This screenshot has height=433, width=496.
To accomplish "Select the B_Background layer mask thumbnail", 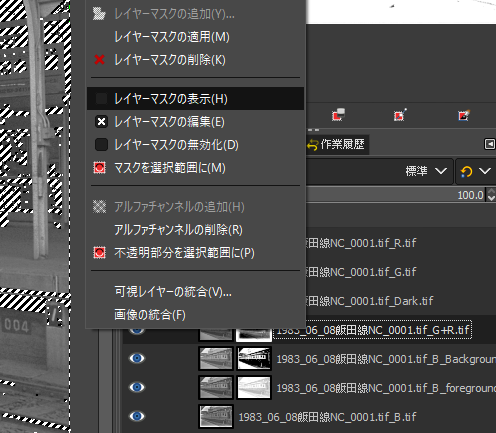I will pos(254,358).
